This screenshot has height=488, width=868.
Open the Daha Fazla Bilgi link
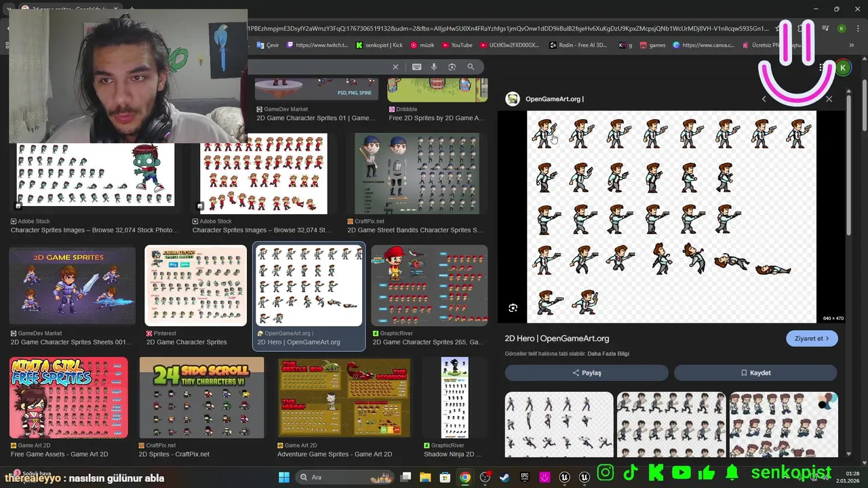tap(608, 354)
